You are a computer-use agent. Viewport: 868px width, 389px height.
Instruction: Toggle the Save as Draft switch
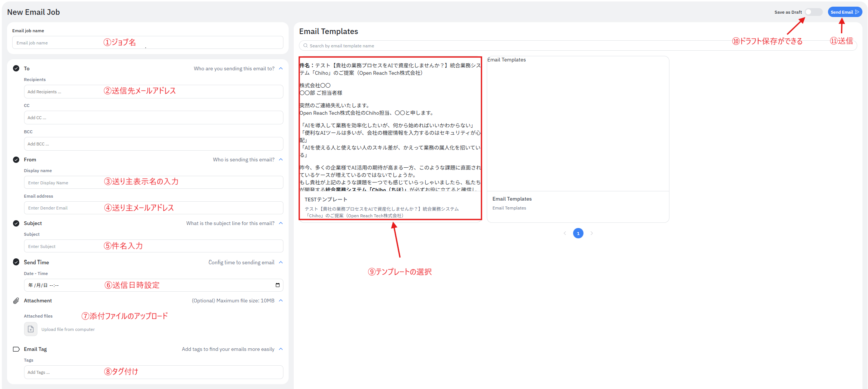click(x=813, y=12)
